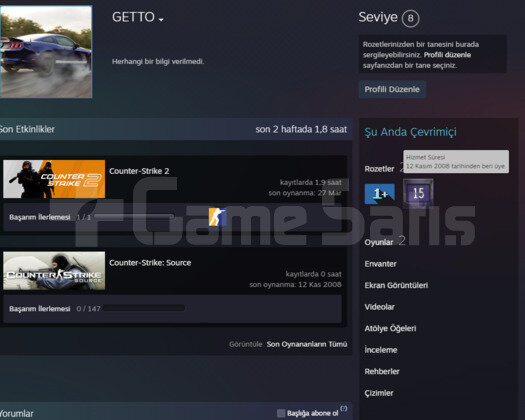Open the Çizimler artwork link
Viewport: 525px width, 420px height.
(x=379, y=393)
